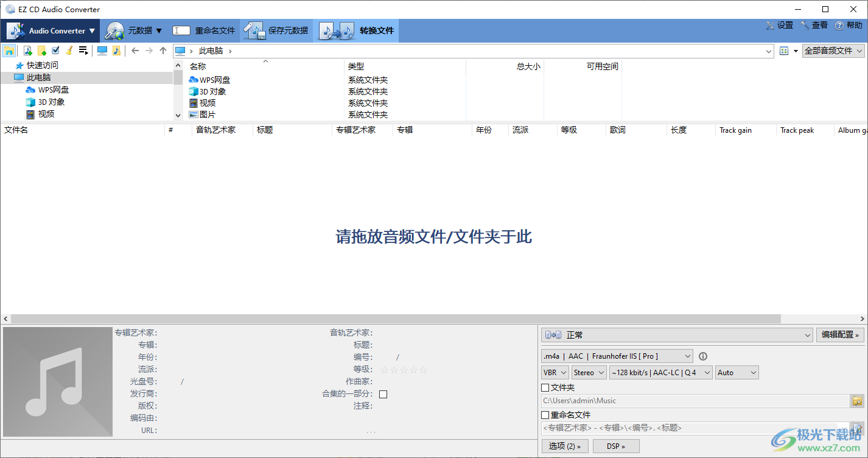Click the music folder toolbar icon
Screen dimensions: 868x458
click(x=116, y=51)
